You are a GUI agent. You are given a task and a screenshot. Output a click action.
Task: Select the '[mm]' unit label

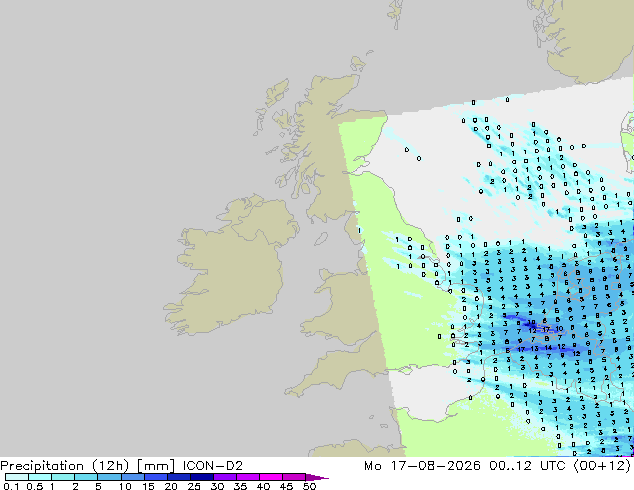click(156, 466)
